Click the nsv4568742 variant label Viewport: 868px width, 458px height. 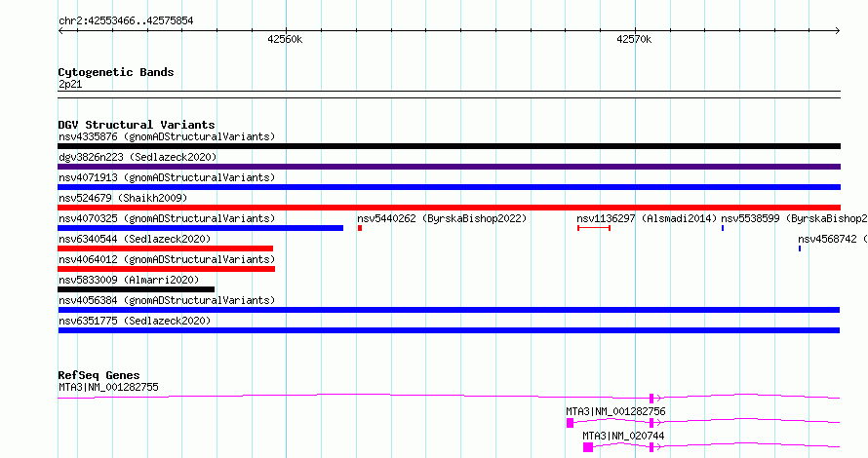[x=833, y=239]
